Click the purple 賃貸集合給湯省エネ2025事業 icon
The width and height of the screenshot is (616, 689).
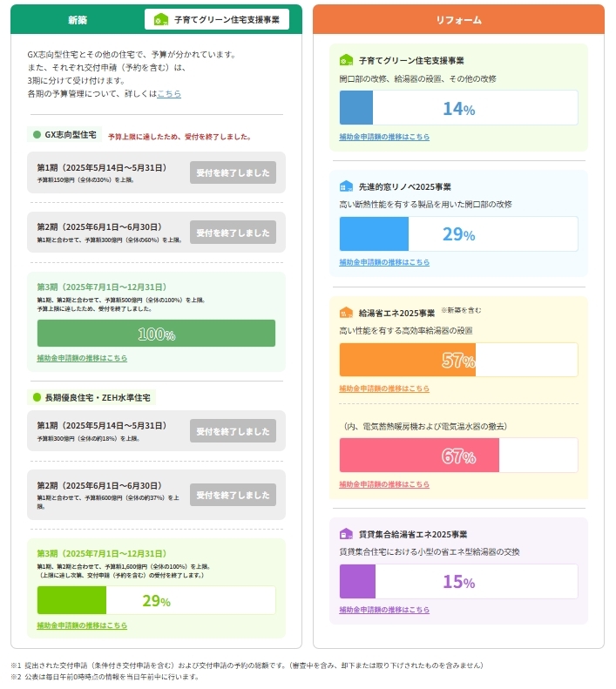click(x=346, y=534)
